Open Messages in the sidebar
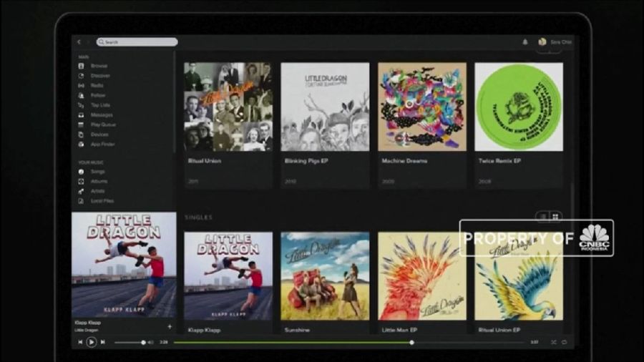The image size is (644, 362). [x=102, y=115]
